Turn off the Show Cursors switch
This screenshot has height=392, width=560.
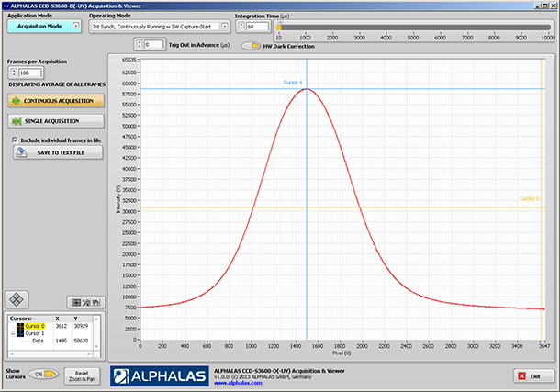point(45,374)
